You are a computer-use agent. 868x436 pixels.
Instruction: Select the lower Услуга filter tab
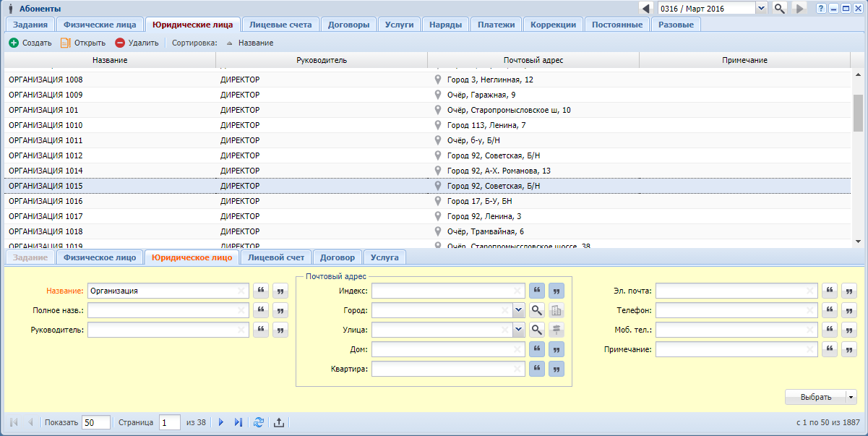point(385,257)
